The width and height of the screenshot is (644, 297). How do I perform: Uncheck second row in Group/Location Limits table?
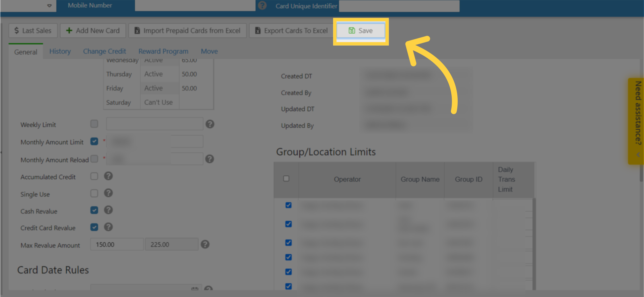click(288, 224)
